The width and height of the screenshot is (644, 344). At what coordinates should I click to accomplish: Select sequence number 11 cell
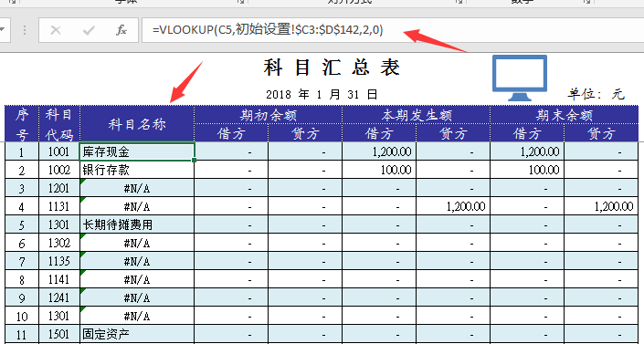22,334
